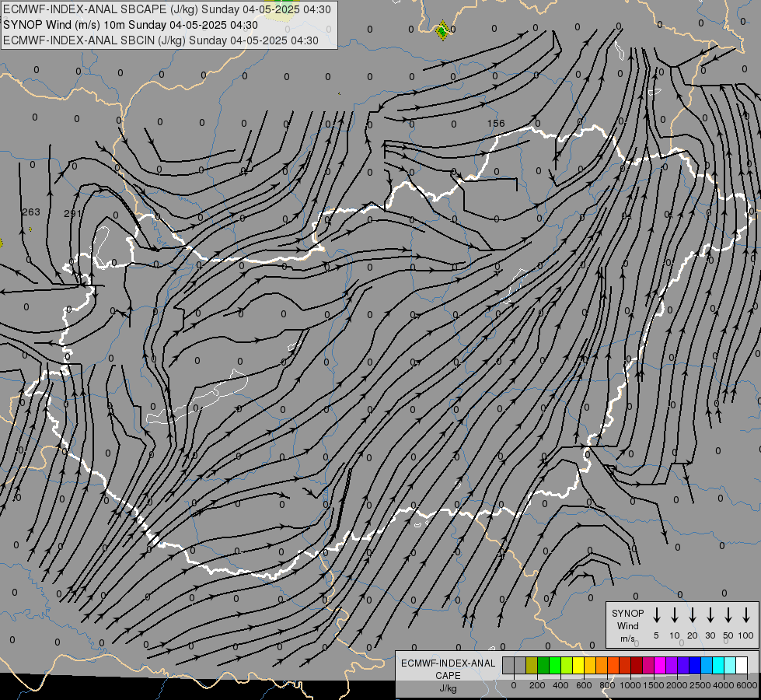Pick the white swatch in the CAPE legend

tap(741, 665)
